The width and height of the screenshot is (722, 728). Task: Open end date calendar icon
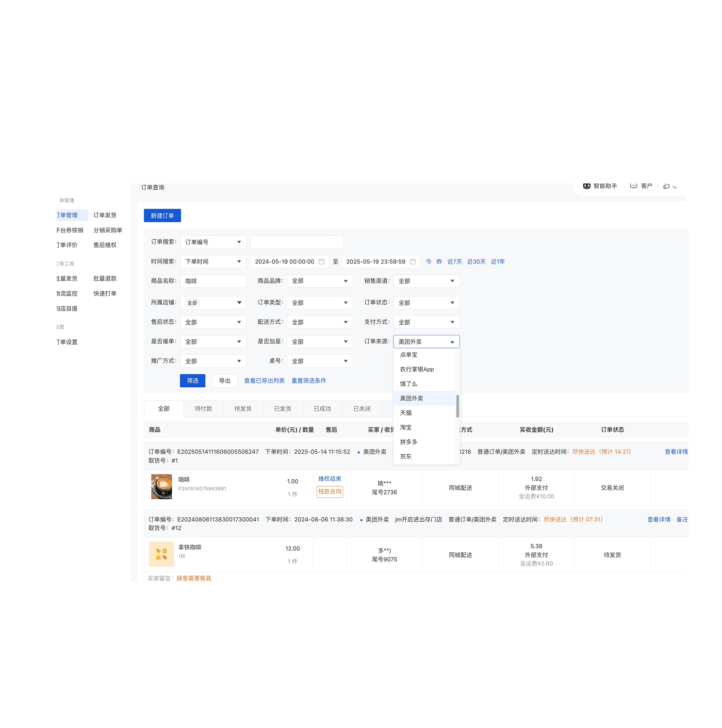(x=412, y=262)
